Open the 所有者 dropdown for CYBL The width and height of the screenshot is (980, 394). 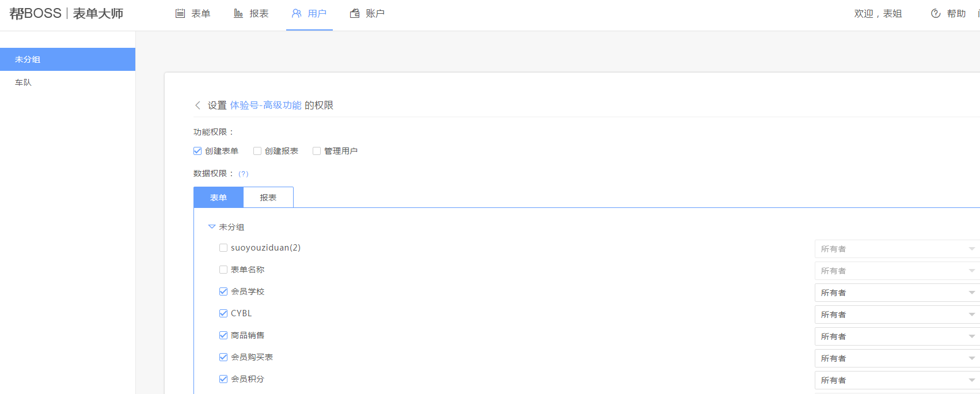pyautogui.click(x=897, y=315)
